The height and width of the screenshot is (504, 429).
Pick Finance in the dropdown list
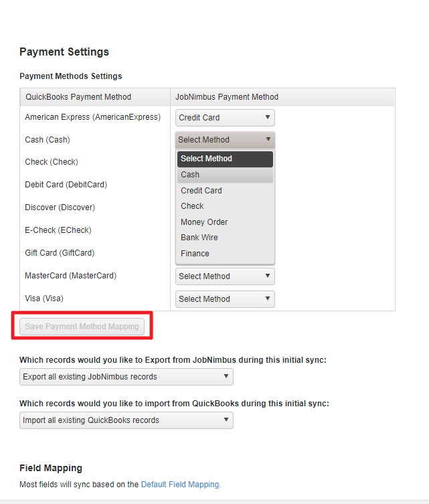click(x=225, y=254)
